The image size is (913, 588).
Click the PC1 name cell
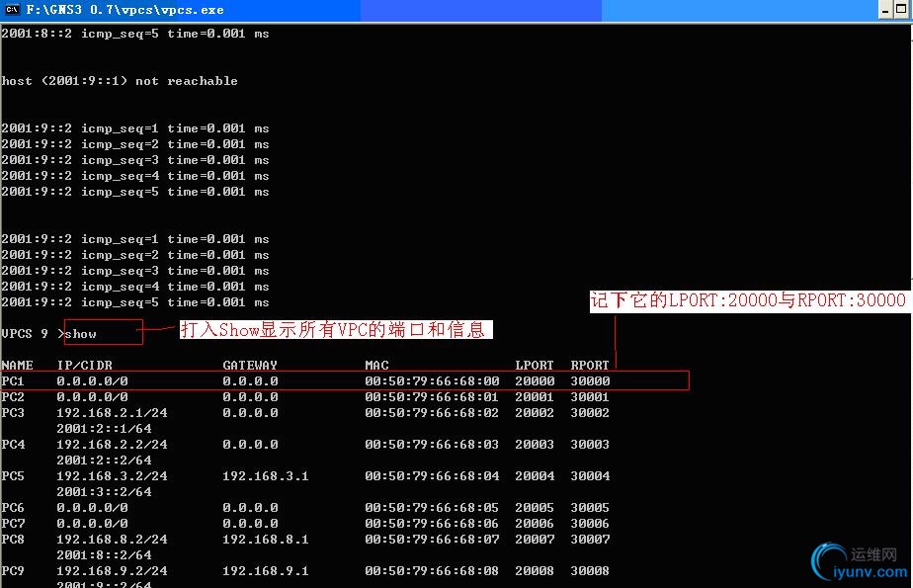pyautogui.click(x=13, y=380)
